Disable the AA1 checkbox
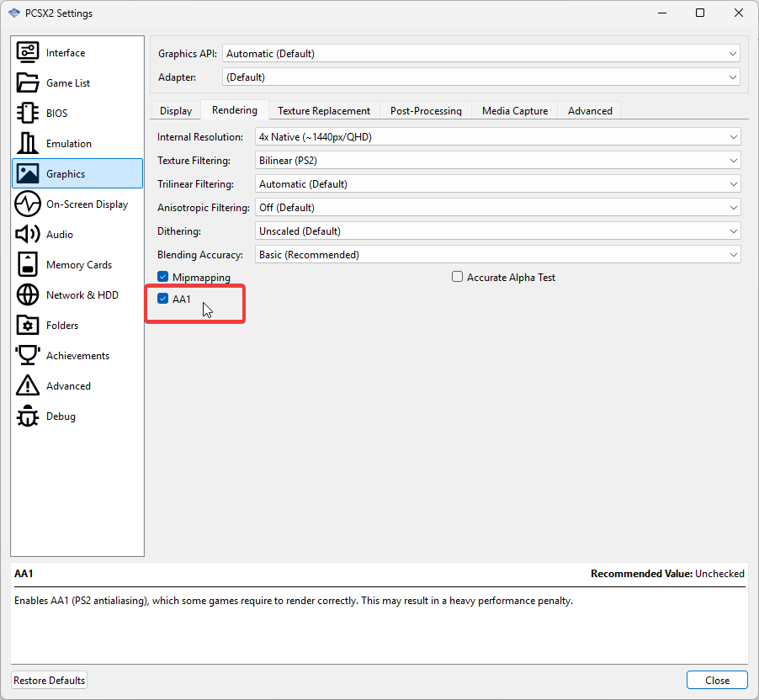 163,299
